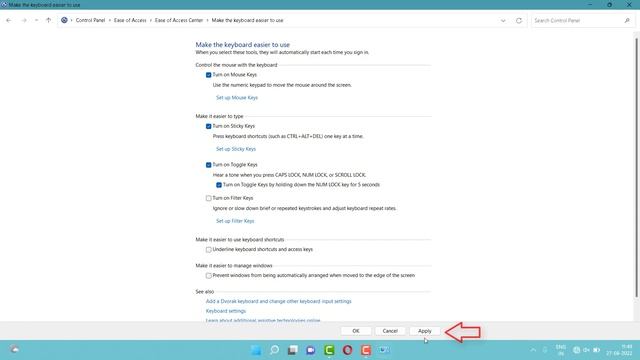Click the 'Make the keyboard easier to use' breadcrumb
640x360 pixels.
pos(247,20)
